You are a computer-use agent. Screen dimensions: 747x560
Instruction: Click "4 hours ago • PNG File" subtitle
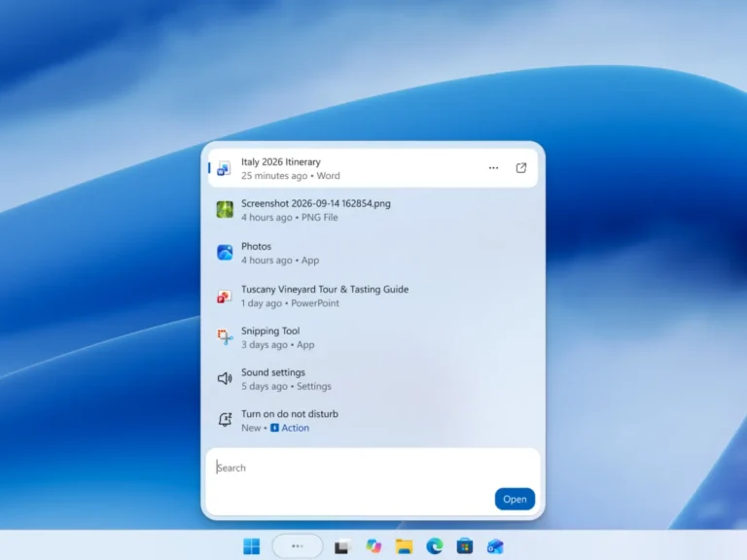289,217
